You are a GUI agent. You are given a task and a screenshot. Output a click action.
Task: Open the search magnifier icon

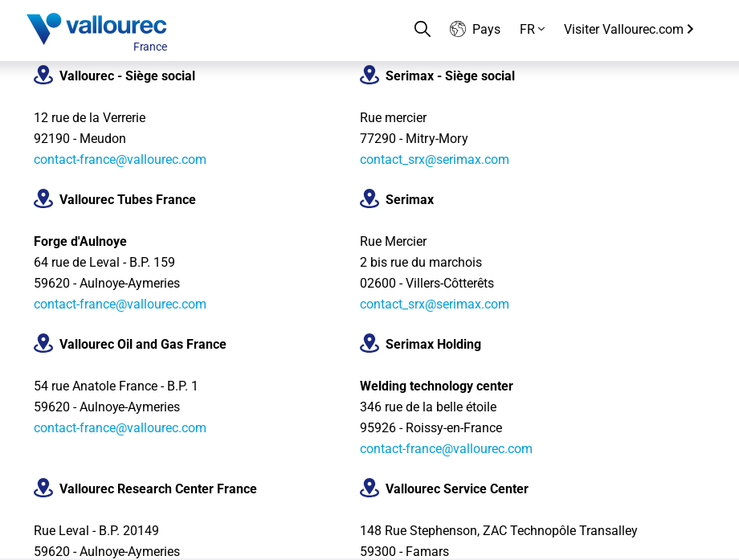[x=422, y=30]
